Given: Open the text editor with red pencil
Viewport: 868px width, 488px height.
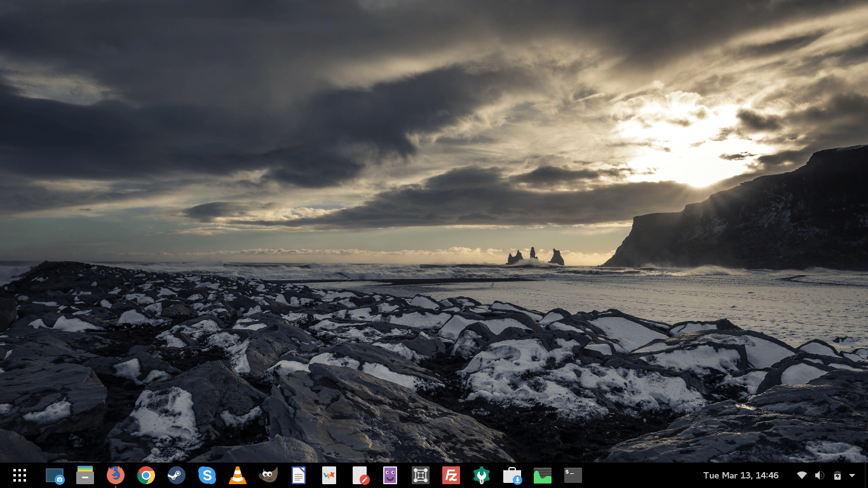Looking at the screenshot, I should coord(360,475).
